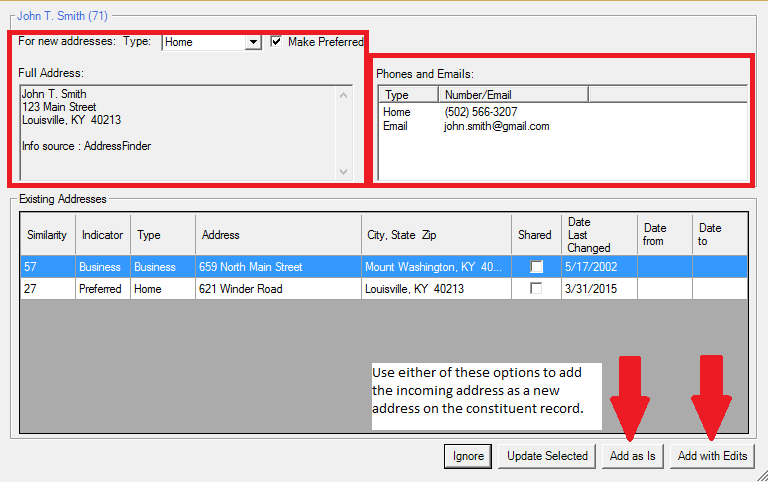Click inside the Full Address text box
768x482 pixels.
pos(178,133)
